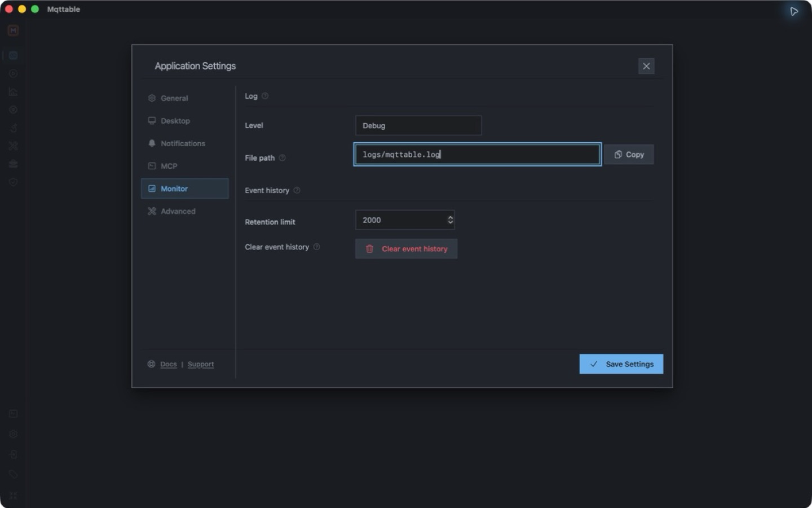
Task: Click the tag icon at sidebar bottom
Action: pyautogui.click(x=13, y=474)
